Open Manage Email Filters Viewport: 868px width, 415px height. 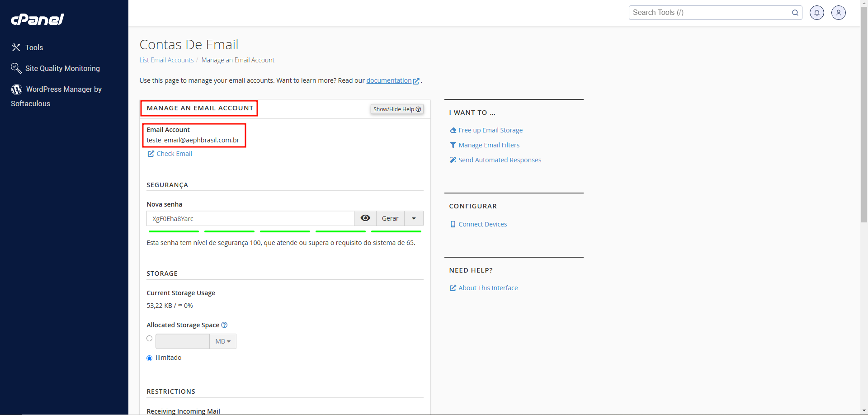coord(489,145)
